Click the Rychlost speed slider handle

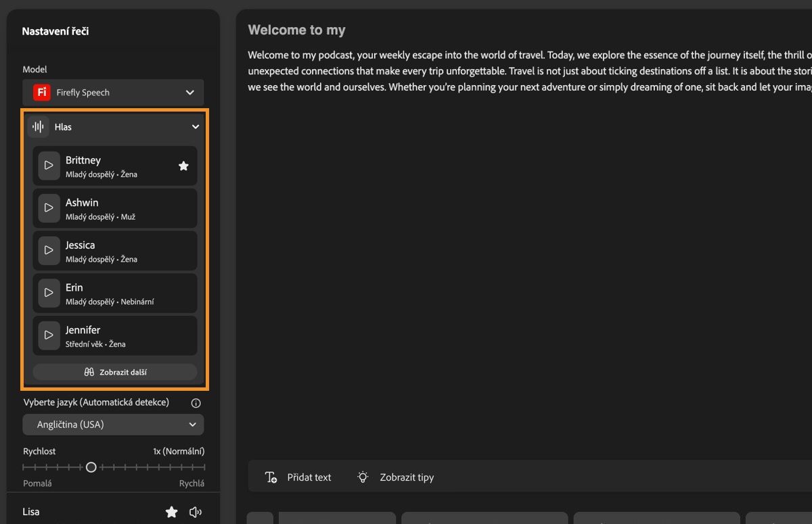91,467
